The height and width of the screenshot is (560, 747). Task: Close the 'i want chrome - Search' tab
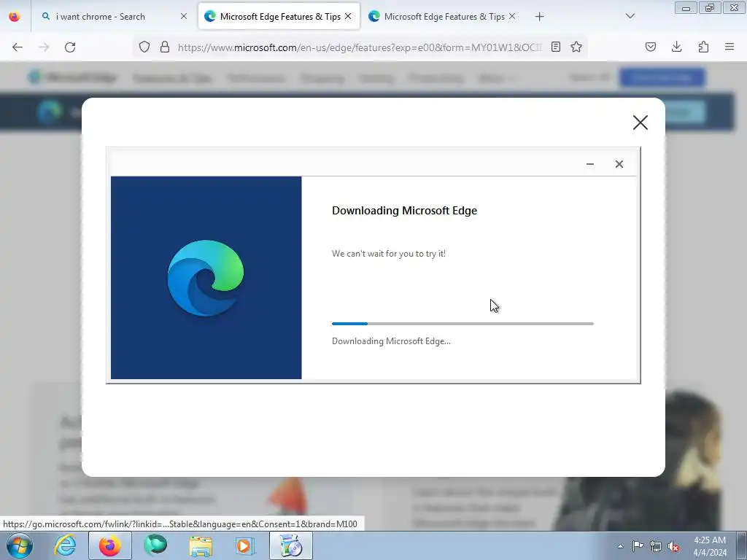point(184,17)
